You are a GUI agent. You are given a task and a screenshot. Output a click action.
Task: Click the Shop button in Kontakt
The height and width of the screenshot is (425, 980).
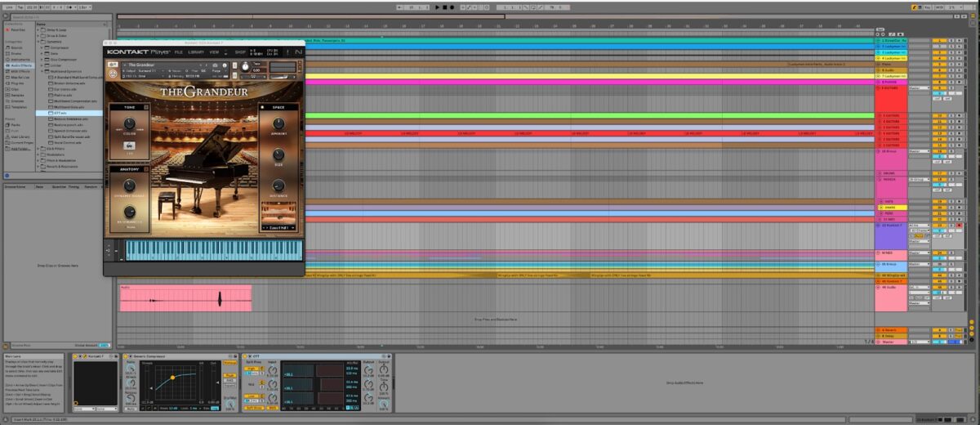click(240, 51)
